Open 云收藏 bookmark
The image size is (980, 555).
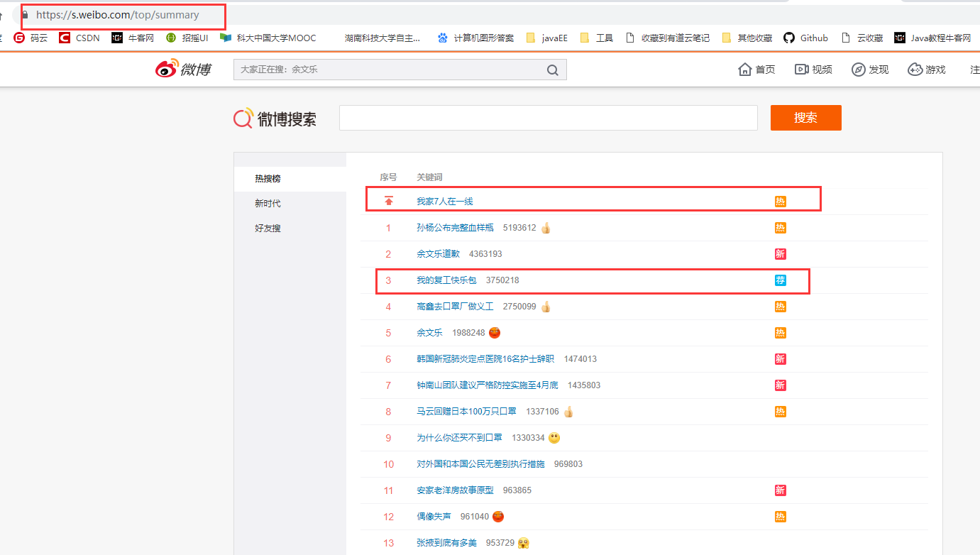pos(862,38)
